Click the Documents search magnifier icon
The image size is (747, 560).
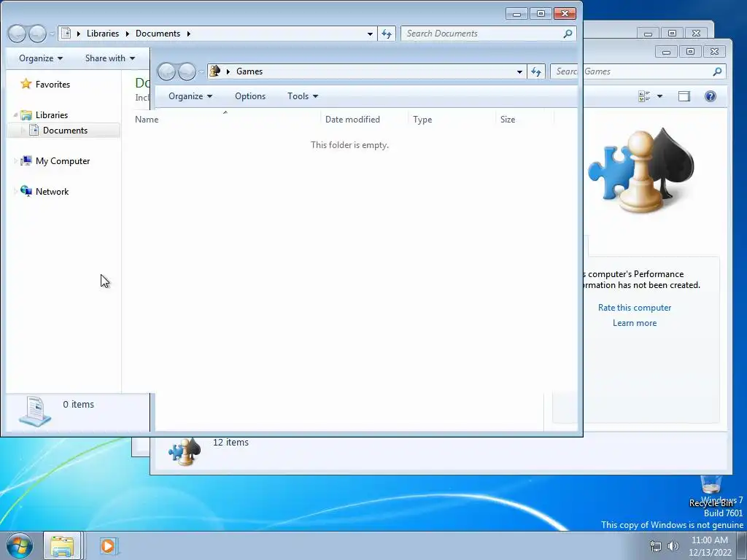tap(568, 34)
